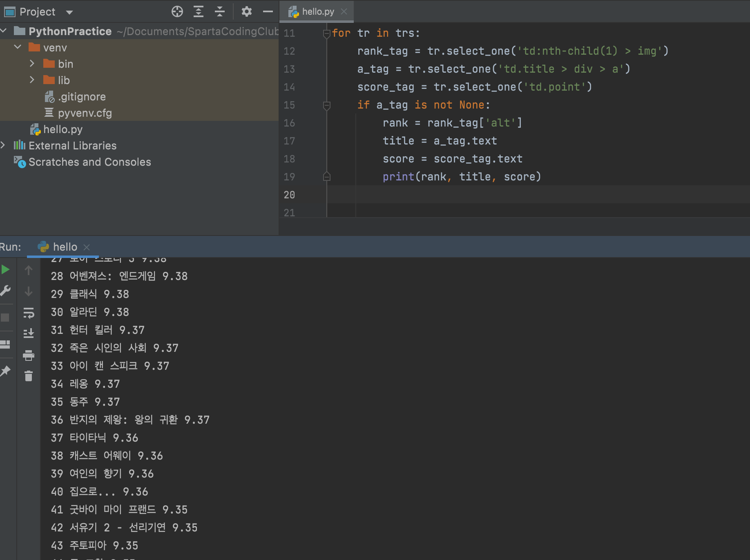Click the Expand All icon in the Project toolbar
Image resolution: width=750 pixels, height=560 pixels.
[199, 11]
